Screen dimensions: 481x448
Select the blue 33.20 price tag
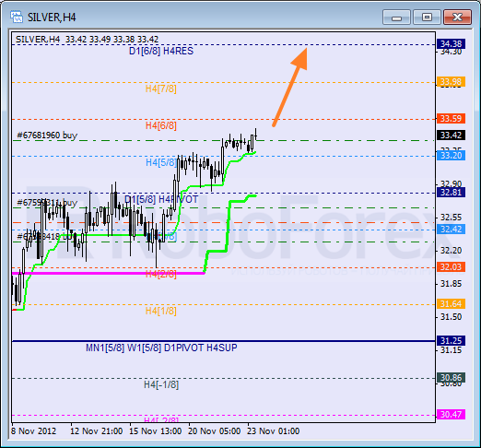(451, 156)
